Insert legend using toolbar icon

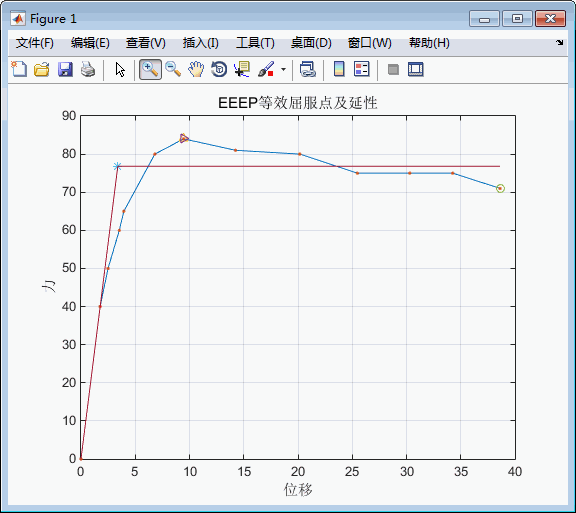coord(362,69)
